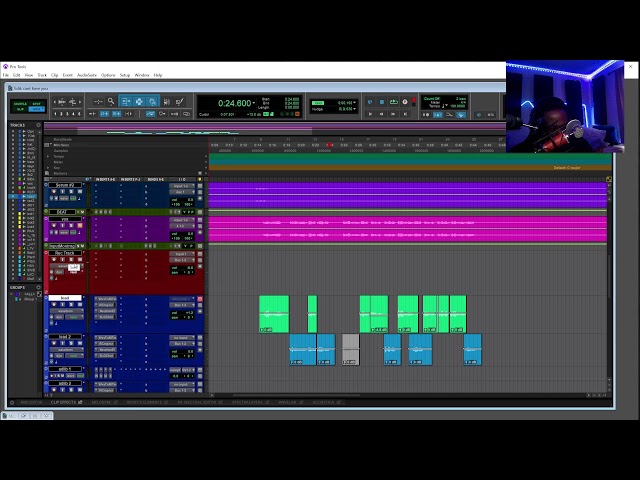Open the main counter format dropdown

[x=253, y=103]
